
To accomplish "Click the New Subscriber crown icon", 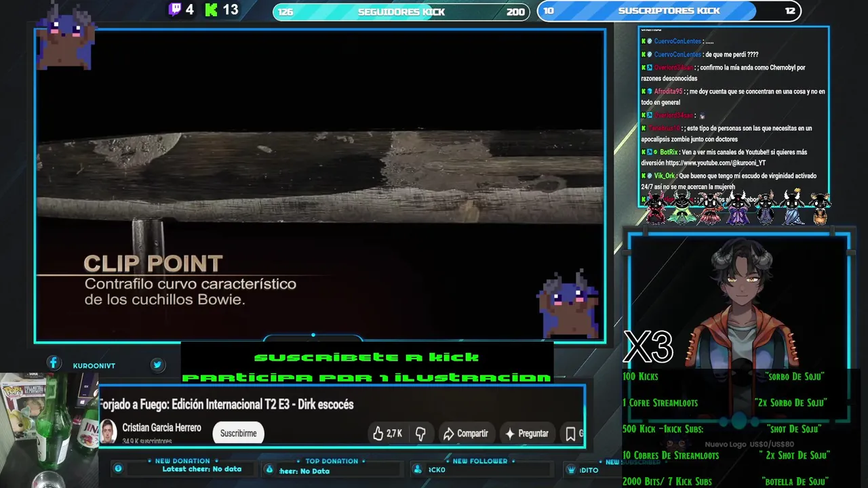I will pyautogui.click(x=572, y=469).
